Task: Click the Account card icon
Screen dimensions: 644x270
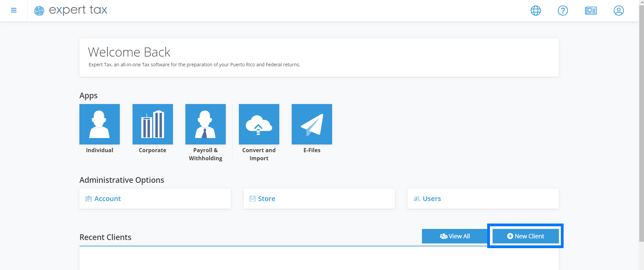Action: click(x=88, y=199)
